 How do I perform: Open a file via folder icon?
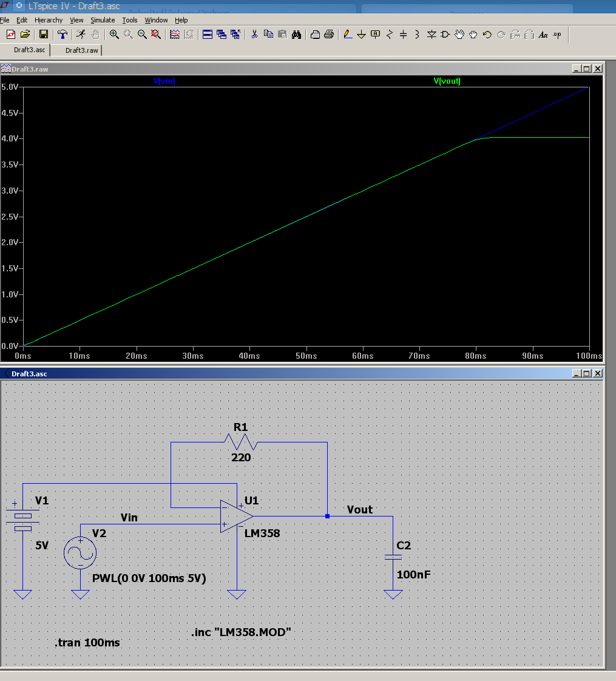coord(25,35)
